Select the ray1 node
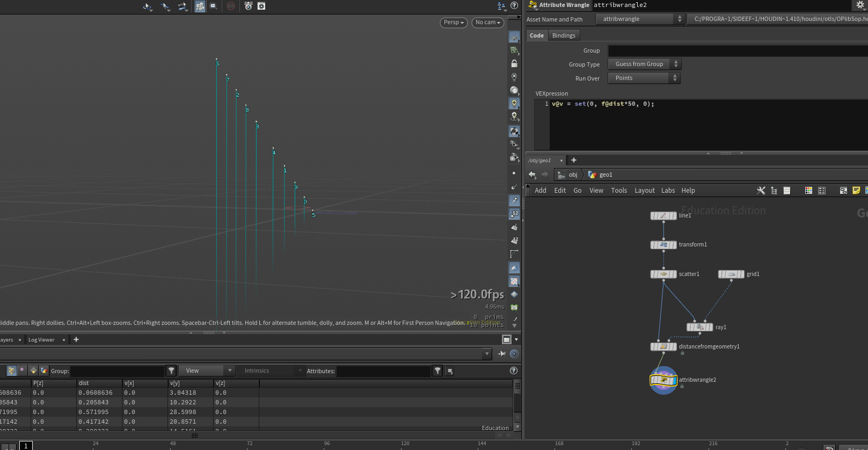 point(700,327)
